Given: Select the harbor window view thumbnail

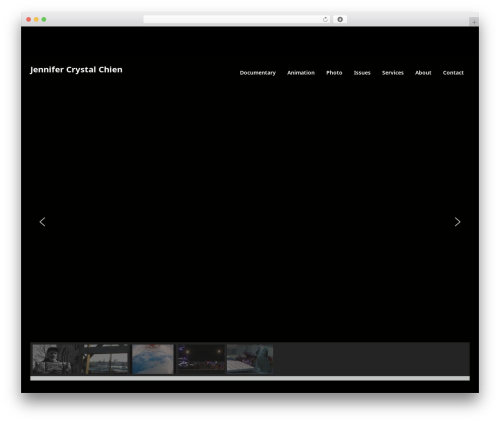Looking at the screenshot, I should 106,359.
